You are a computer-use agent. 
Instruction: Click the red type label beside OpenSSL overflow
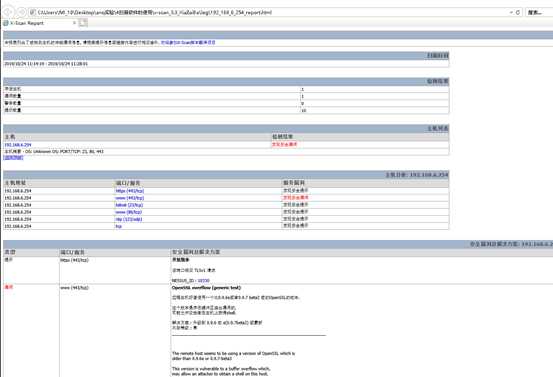[x=8, y=287]
